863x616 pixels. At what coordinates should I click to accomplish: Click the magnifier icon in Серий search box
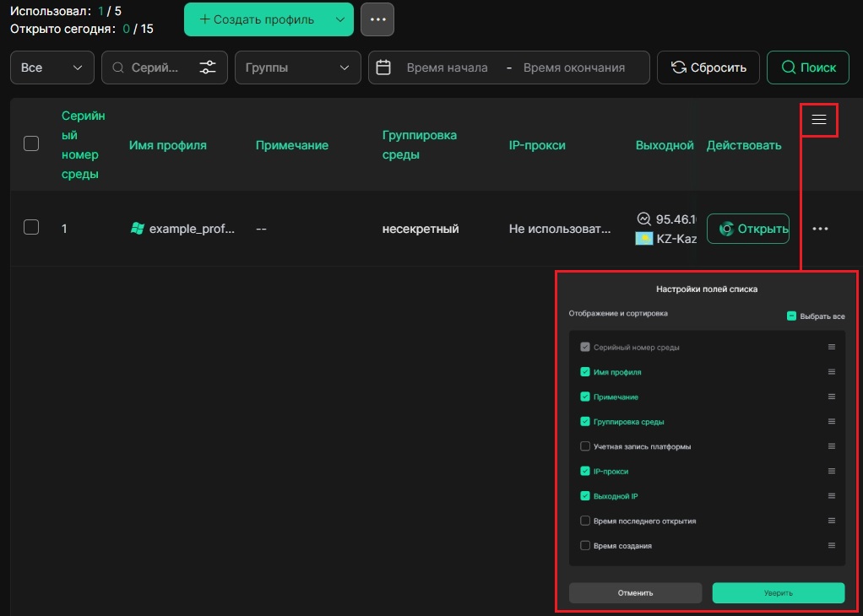(117, 68)
